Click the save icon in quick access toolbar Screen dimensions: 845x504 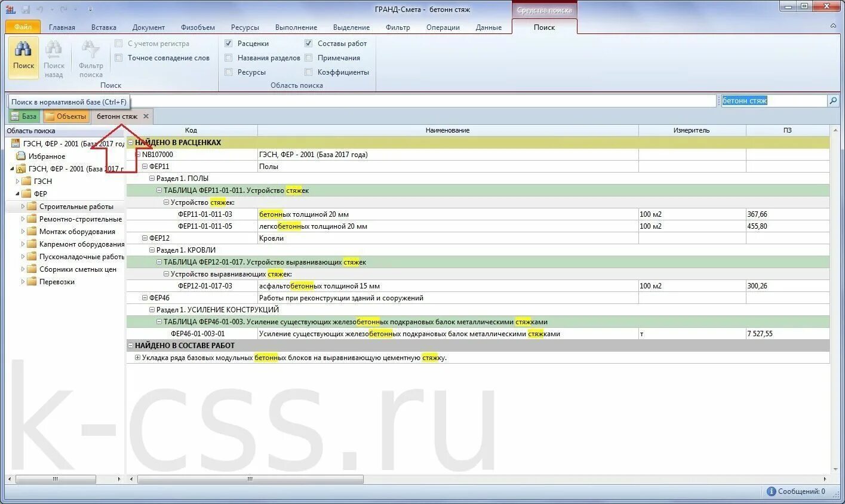coord(26,10)
